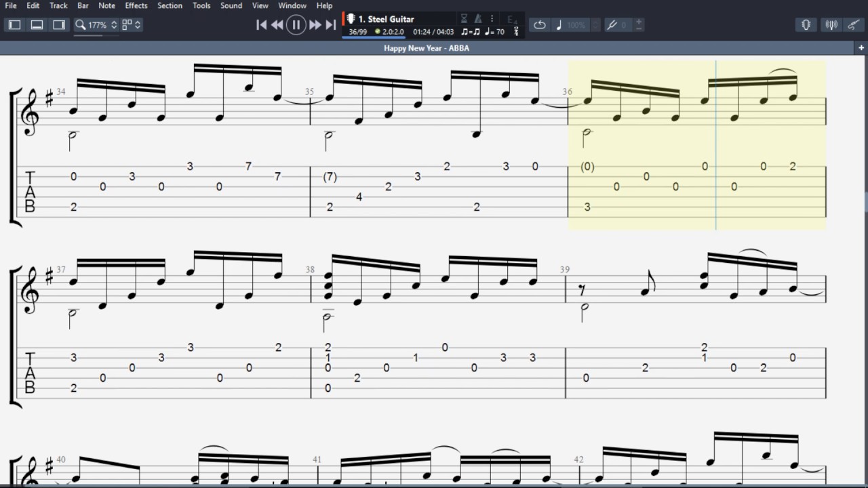Image resolution: width=868 pixels, height=488 pixels.
Task: Click the Steel Guitar track icon
Action: [351, 19]
